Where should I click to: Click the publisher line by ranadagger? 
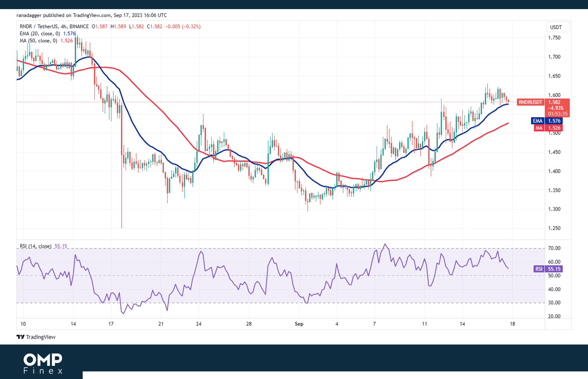(x=92, y=15)
